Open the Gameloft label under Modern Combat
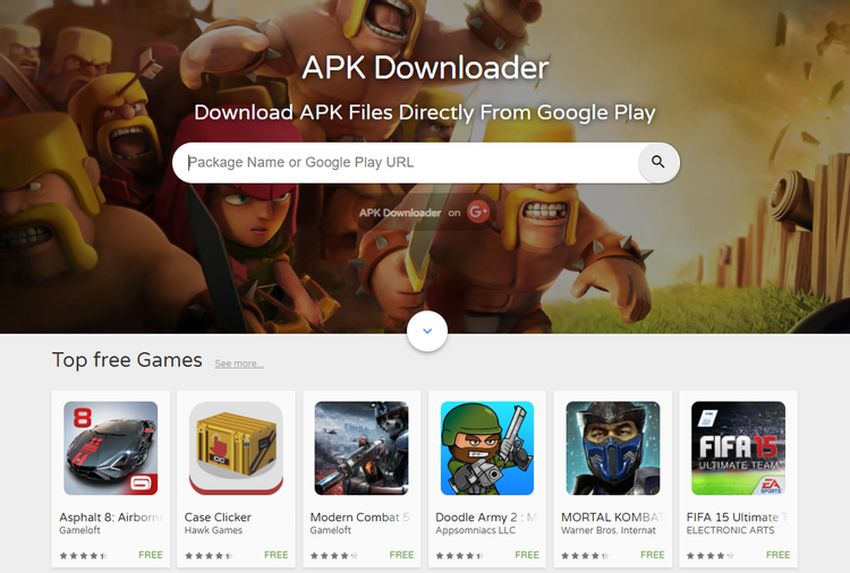This screenshot has height=573, width=850. click(x=330, y=530)
